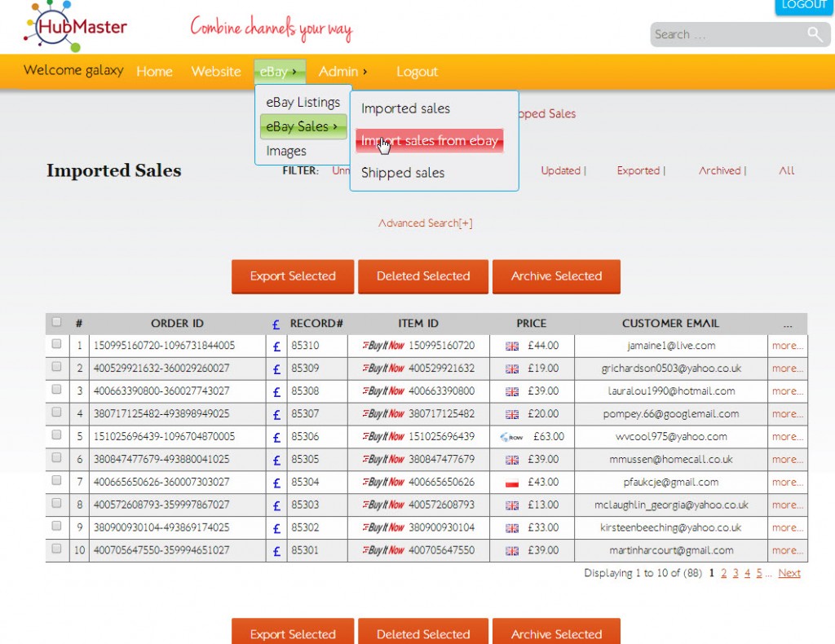Click pound icon in row 85308
The image size is (835, 644).
[x=276, y=392]
